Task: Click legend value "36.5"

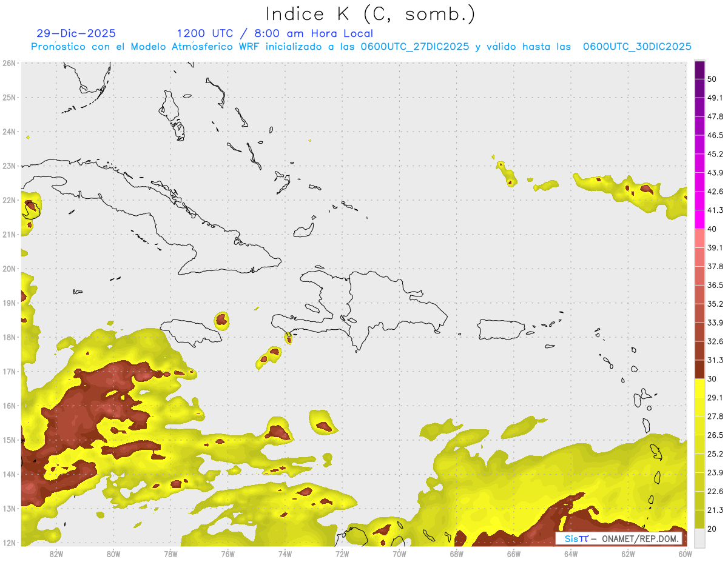Action: 715,285
